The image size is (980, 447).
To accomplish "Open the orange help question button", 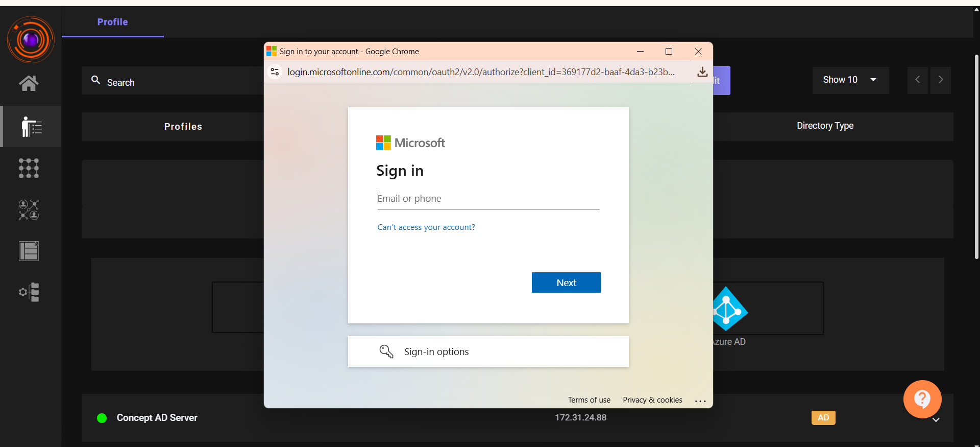I will tap(922, 399).
